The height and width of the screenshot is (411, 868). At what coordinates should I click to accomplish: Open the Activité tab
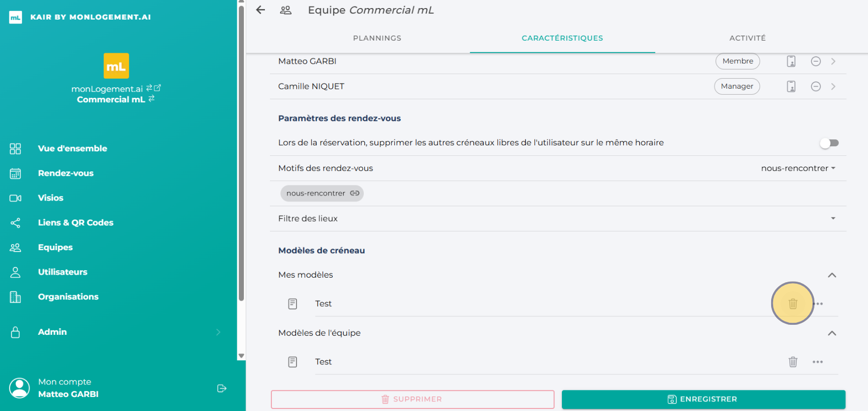(747, 38)
